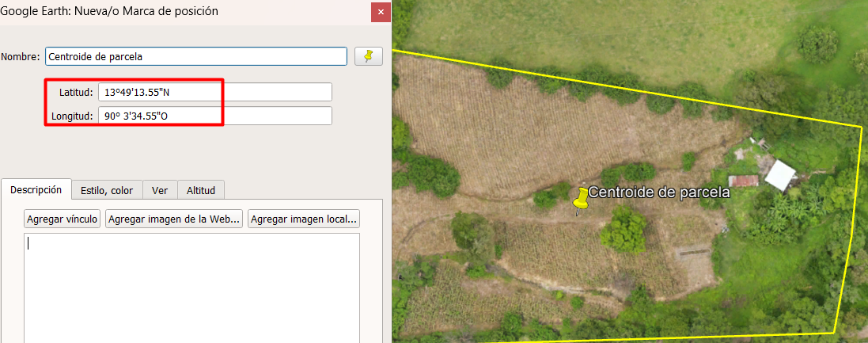868x343 pixels.
Task: Click the Latitud coordinate field
Action: [x=214, y=92]
